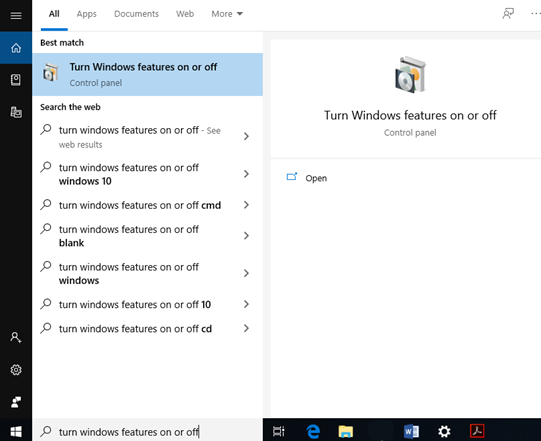Image resolution: width=541 pixels, height=441 pixels.
Task: Expand the More dropdown filter
Action: click(x=227, y=14)
